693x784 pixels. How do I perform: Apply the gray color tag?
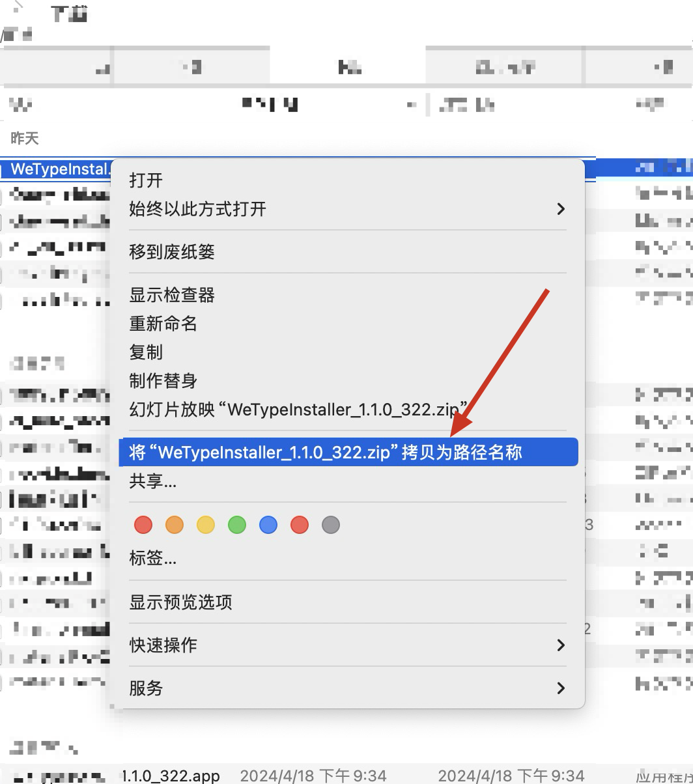(x=330, y=525)
